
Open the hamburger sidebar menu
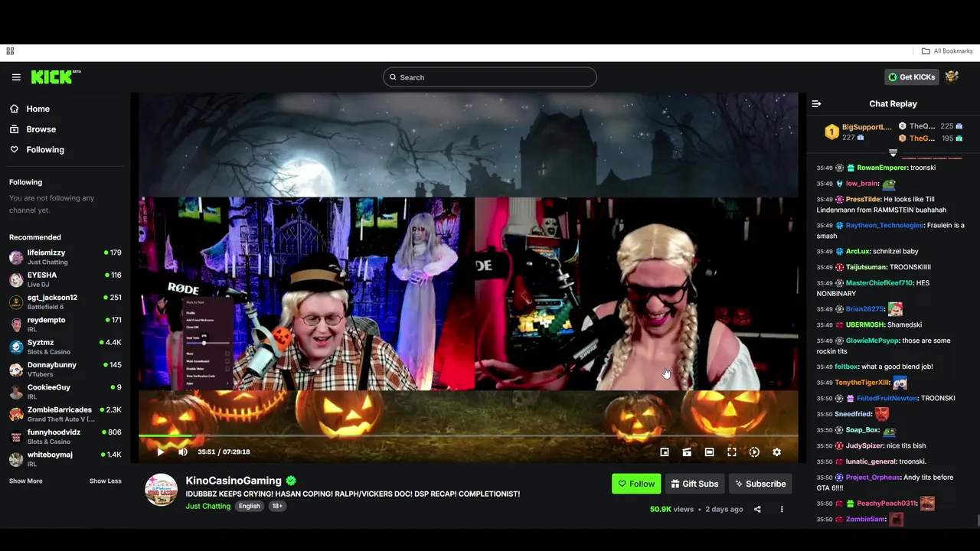[x=16, y=77]
